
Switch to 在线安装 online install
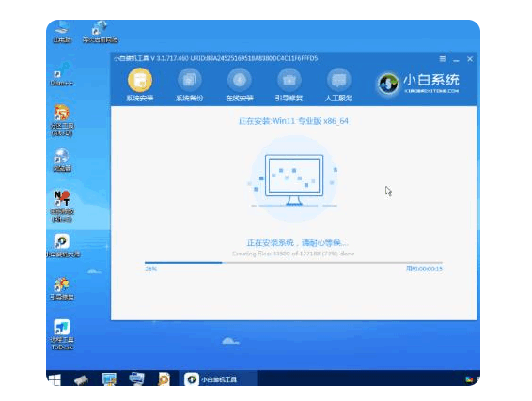pyautogui.click(x=240, y=81)
